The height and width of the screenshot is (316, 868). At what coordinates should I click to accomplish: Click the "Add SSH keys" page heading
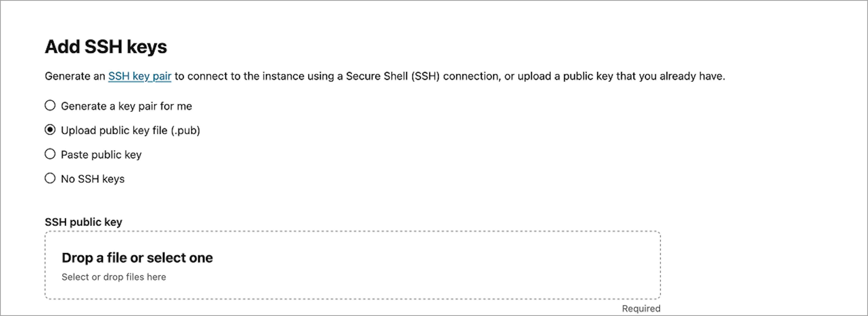pyautogui.click(x=106, y=47)
